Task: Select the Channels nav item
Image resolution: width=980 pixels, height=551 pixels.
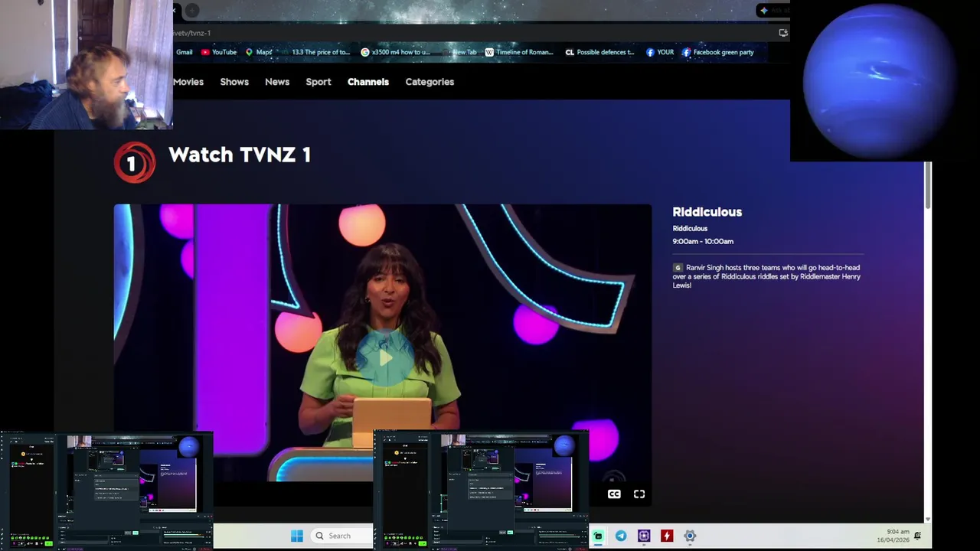Action: point(368,82)
